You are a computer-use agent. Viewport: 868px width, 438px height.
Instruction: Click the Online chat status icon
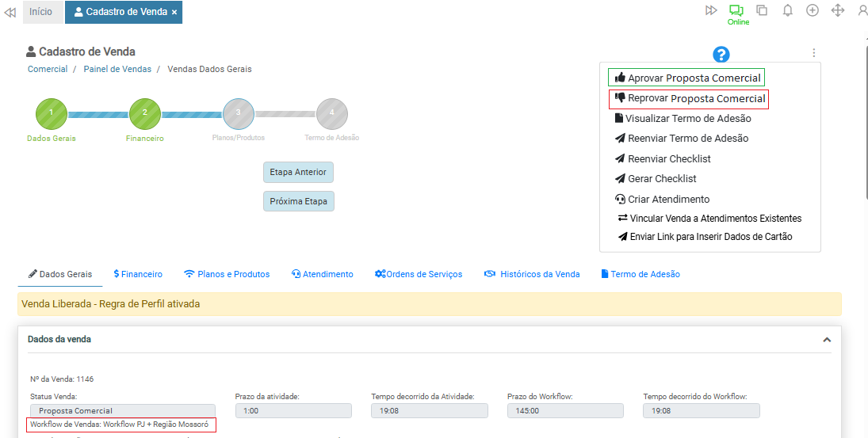click(736, 11)
